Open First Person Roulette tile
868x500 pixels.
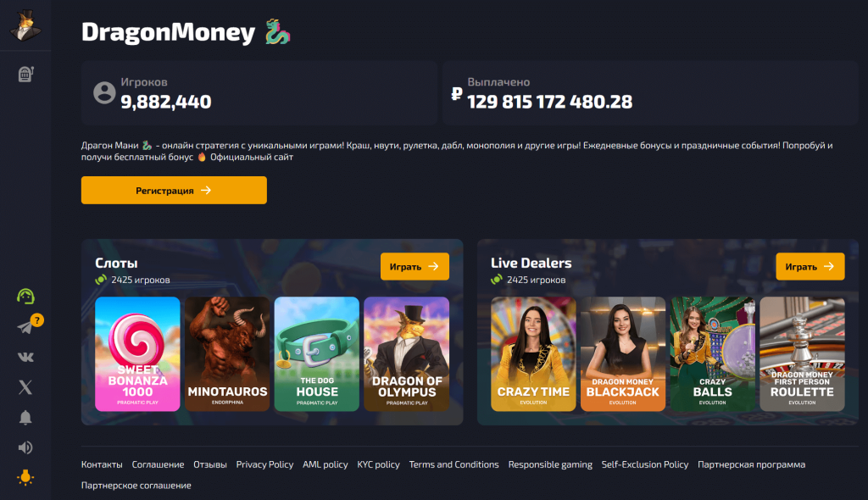(x=802, y=354)
